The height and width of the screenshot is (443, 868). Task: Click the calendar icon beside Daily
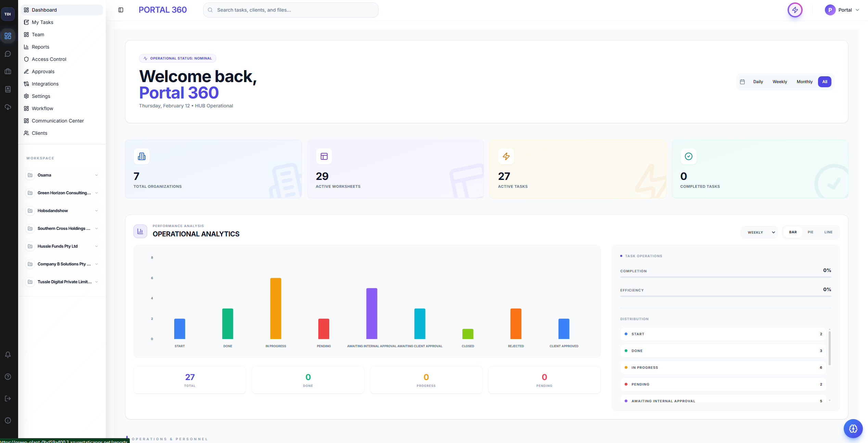click(x=742, y=82)
